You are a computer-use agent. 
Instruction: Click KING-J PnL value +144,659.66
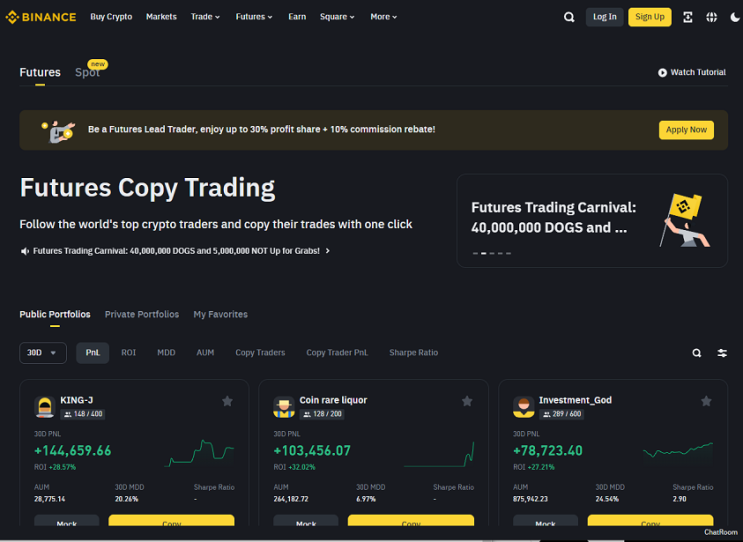click(72, 451)
